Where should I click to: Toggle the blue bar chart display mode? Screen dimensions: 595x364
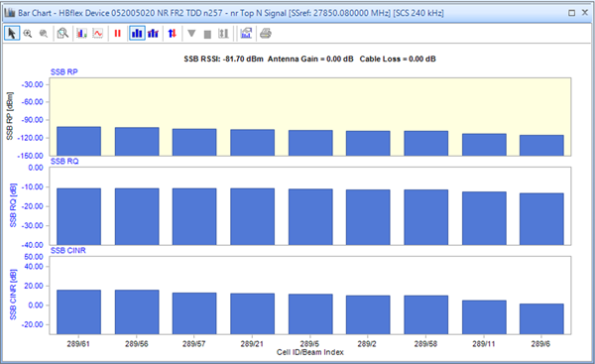pos(137,34)
